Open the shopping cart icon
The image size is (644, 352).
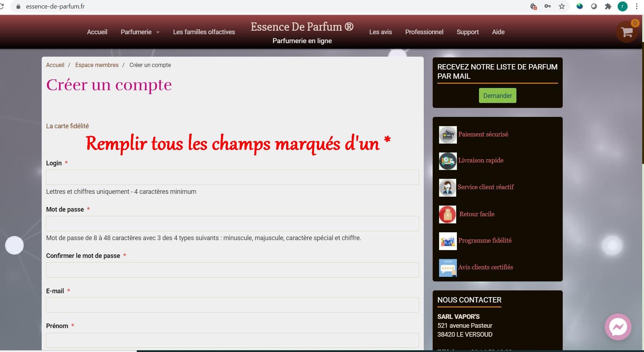click(x=627, y=32)
